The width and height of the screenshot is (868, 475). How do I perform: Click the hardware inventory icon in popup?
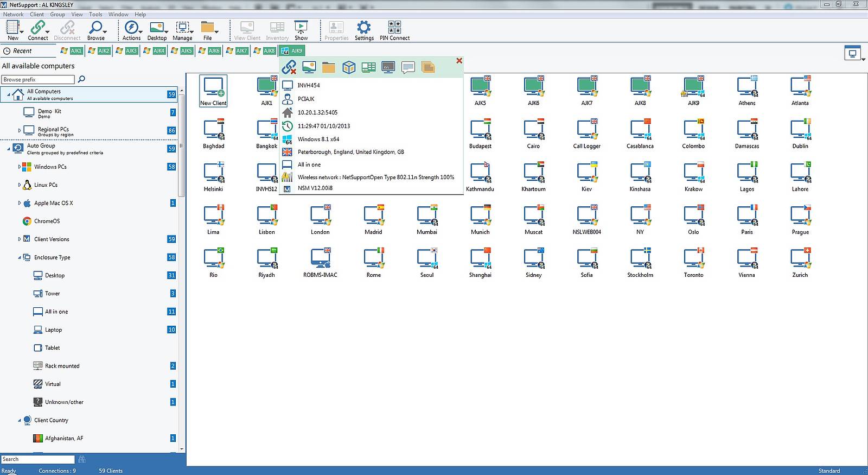(368, 67)
